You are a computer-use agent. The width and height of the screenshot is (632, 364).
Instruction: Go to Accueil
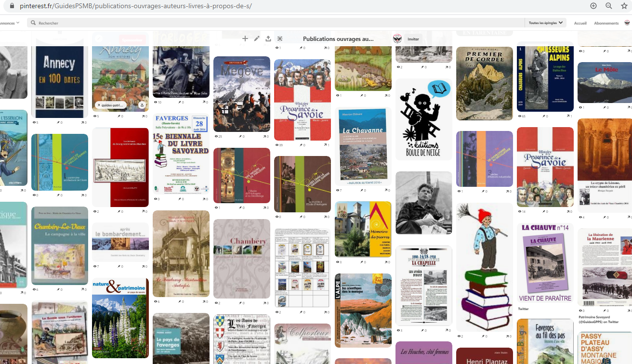(580, 23)
